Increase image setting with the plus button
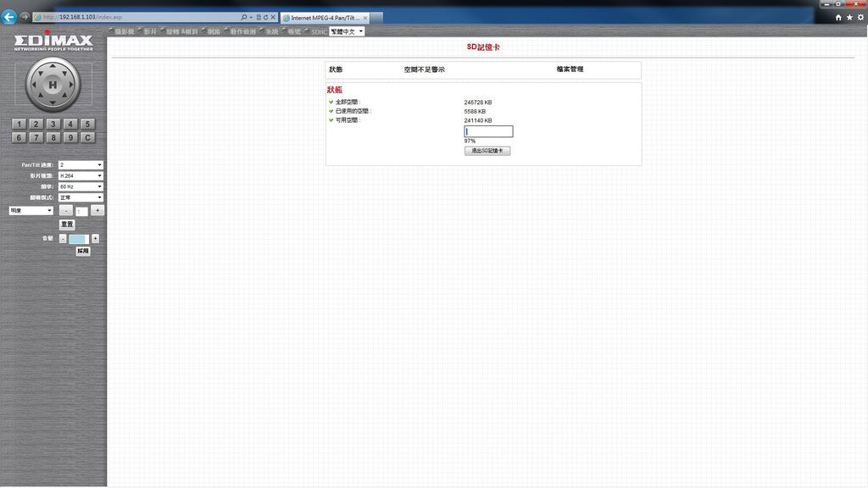The width and height of the screenshot is (868, 488). click(97, 211)
